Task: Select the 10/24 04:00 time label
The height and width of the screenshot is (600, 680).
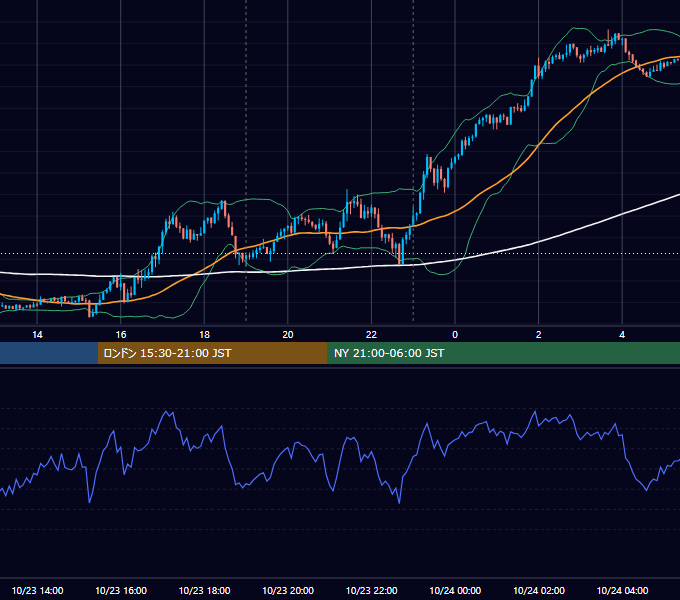Action: coord(622,590)
